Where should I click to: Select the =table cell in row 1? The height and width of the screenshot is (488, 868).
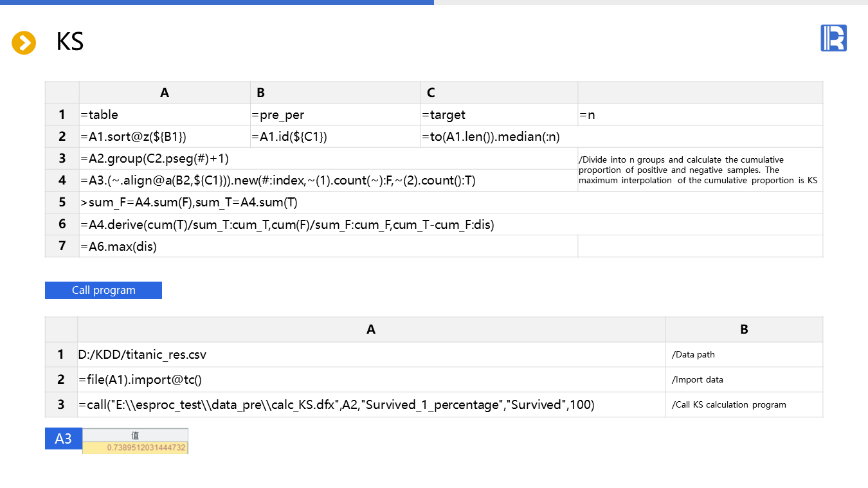164,115
